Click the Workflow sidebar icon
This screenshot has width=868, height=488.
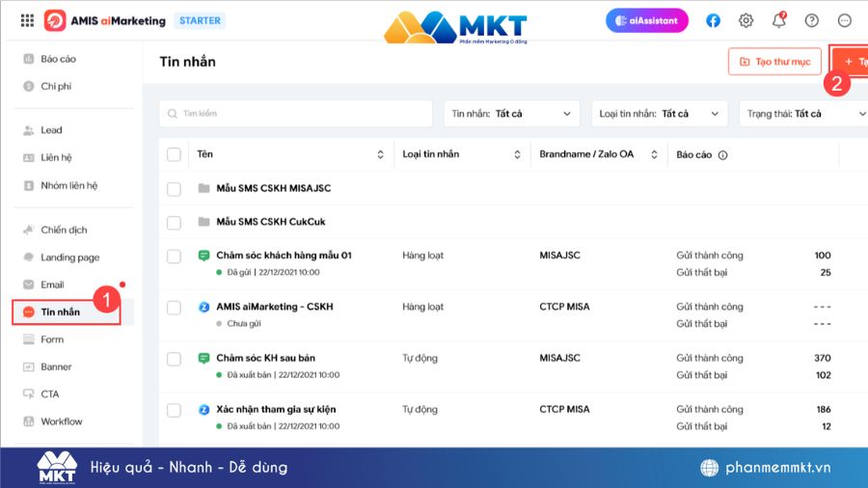[28, 421]
